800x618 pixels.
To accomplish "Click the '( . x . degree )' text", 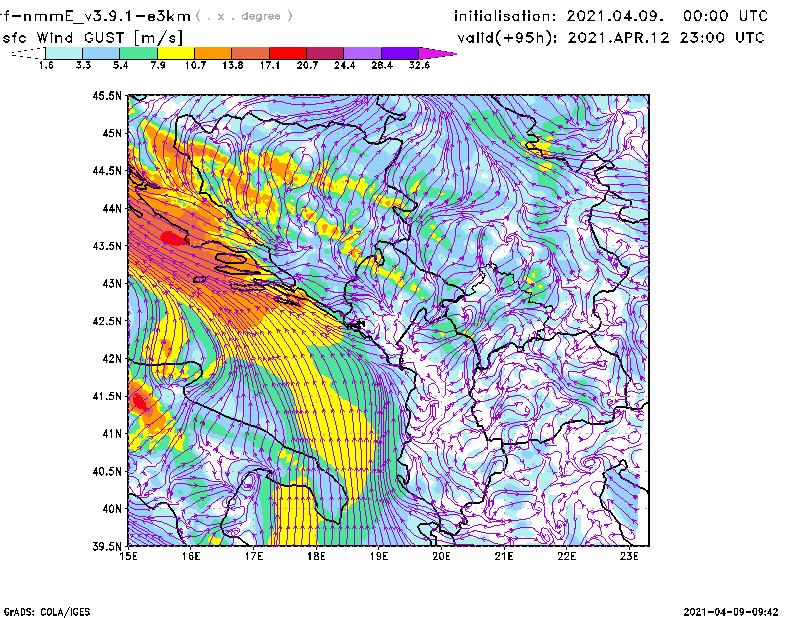I will 244,16.
